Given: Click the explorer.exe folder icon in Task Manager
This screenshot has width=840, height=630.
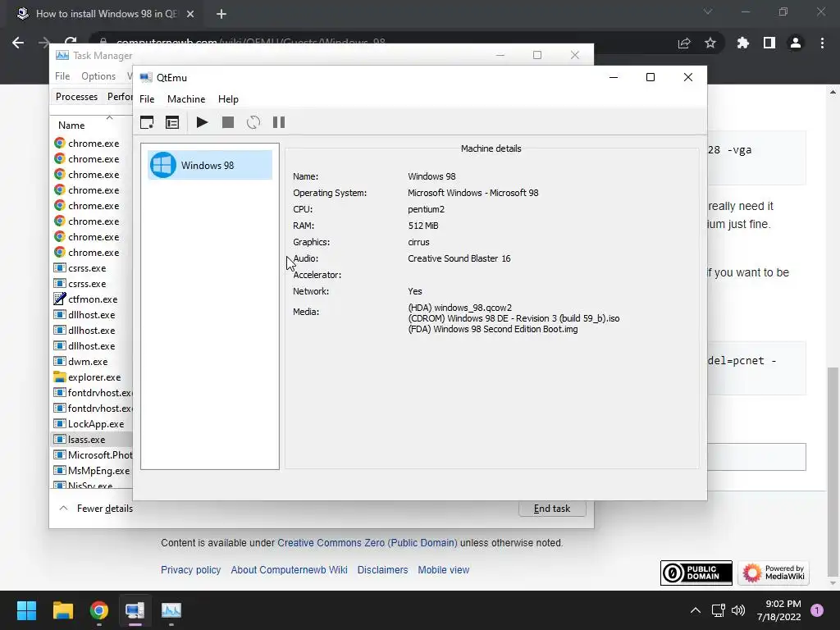Looking at the screenshot, I should click(x=59, y=377).
